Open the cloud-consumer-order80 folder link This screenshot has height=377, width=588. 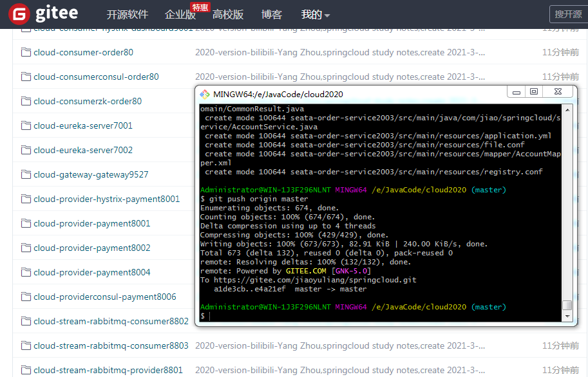pos(83,53)
